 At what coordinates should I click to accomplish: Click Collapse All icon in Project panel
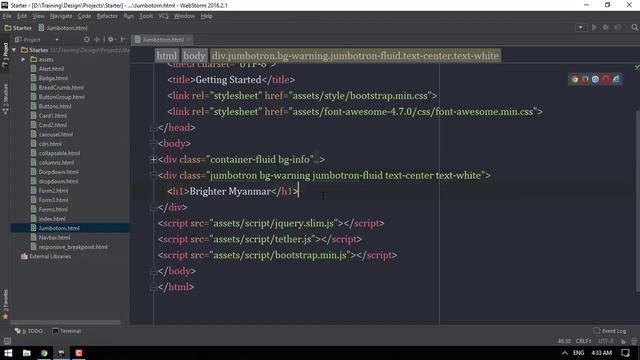pos(97,40)
